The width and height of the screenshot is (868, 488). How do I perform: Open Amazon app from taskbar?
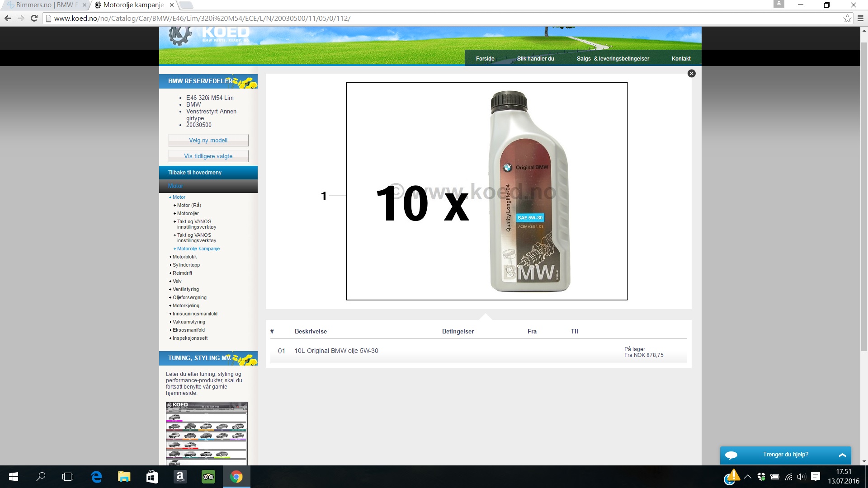click(180, 477)
